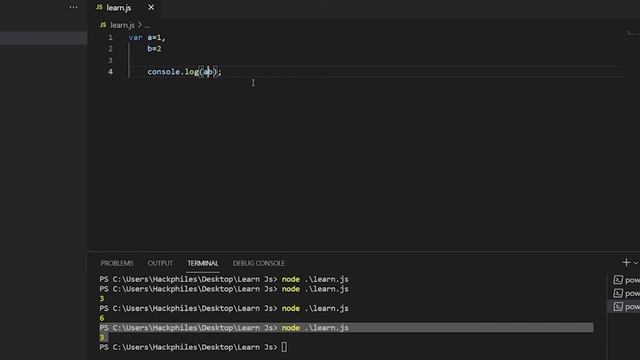
Task: Open the sidebar more actions ellipsis
Action: click(73, 7)
